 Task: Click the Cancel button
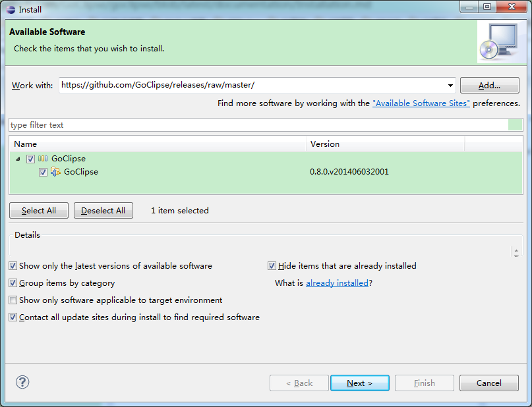coord(489,383)
